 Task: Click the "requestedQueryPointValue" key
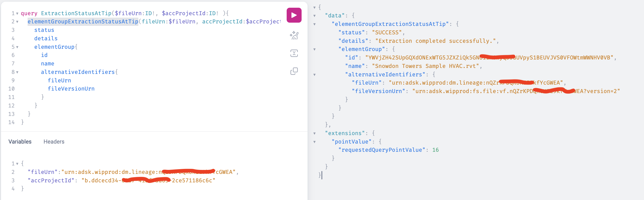point(382,150)
